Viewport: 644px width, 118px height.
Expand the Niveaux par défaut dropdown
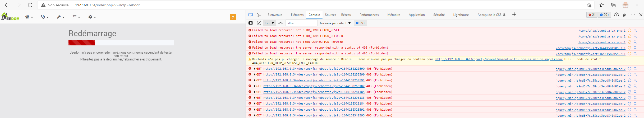[x=335, y=23]
